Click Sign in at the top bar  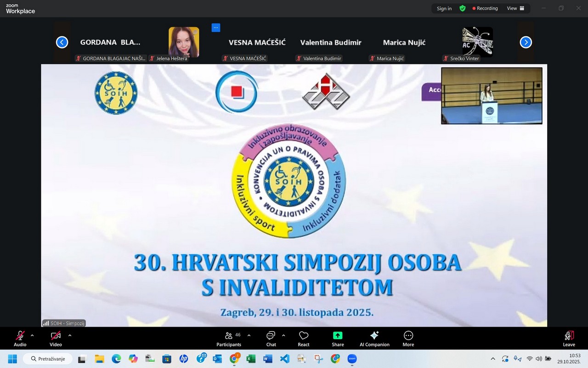coord(444,8)
